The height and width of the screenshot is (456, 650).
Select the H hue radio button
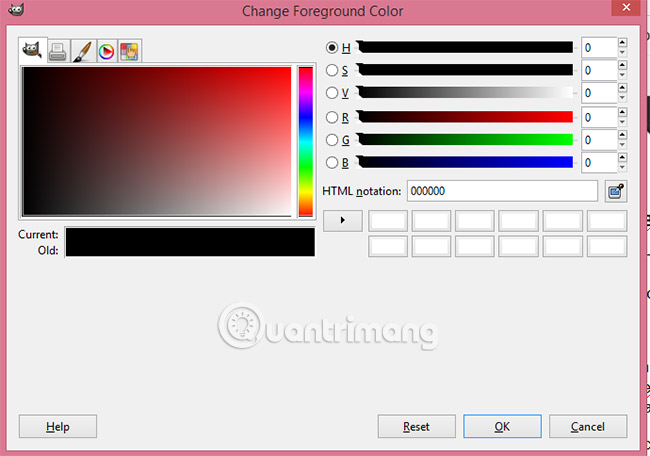[x=332, y=48]
